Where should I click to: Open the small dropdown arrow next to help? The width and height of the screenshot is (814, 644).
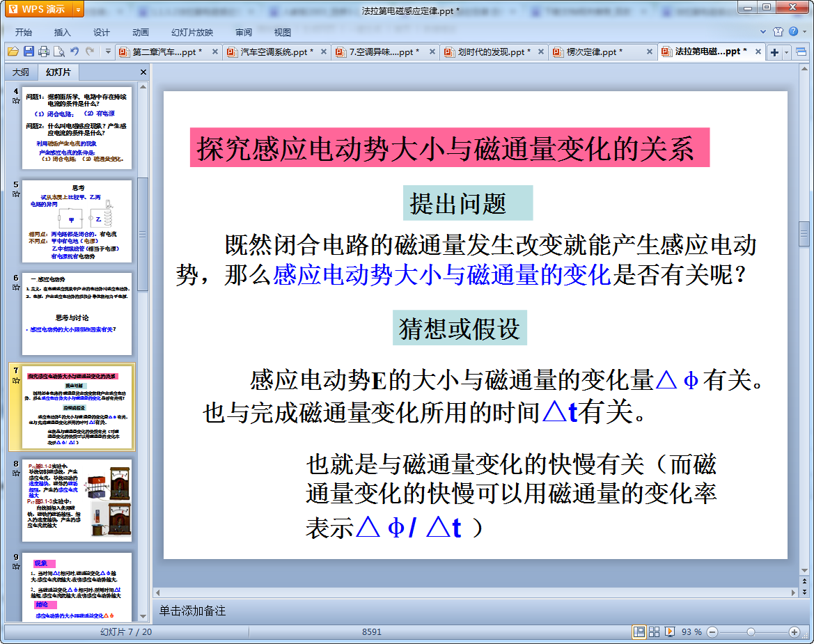click(805, 31)
